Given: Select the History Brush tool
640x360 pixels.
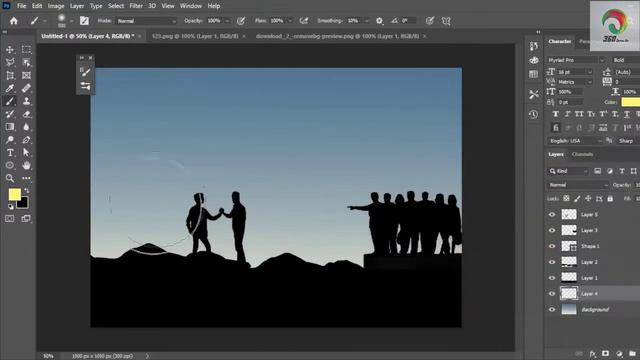Looking at the screenshot, I should click(x=10, y=114).
